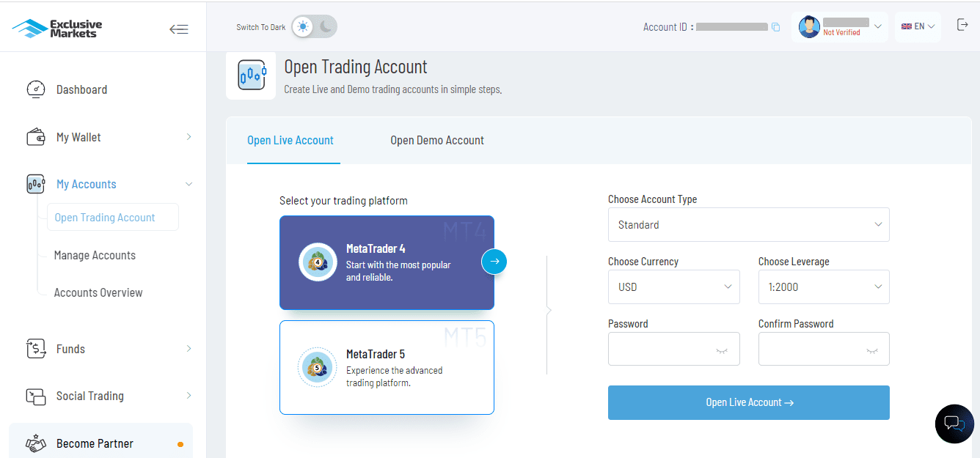Toggle the Switch To Dark theme switch
980x458 pixels.
(x=314, y=27)
